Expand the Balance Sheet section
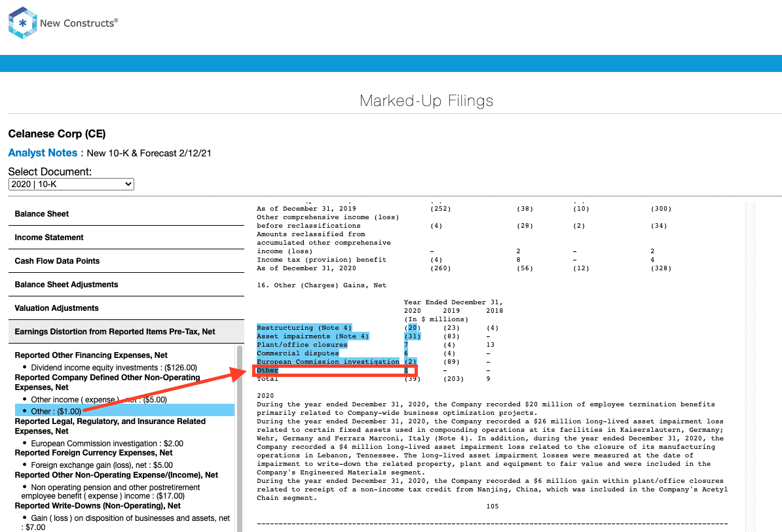Screen dimensions: 782x532 tap(126, 214)
